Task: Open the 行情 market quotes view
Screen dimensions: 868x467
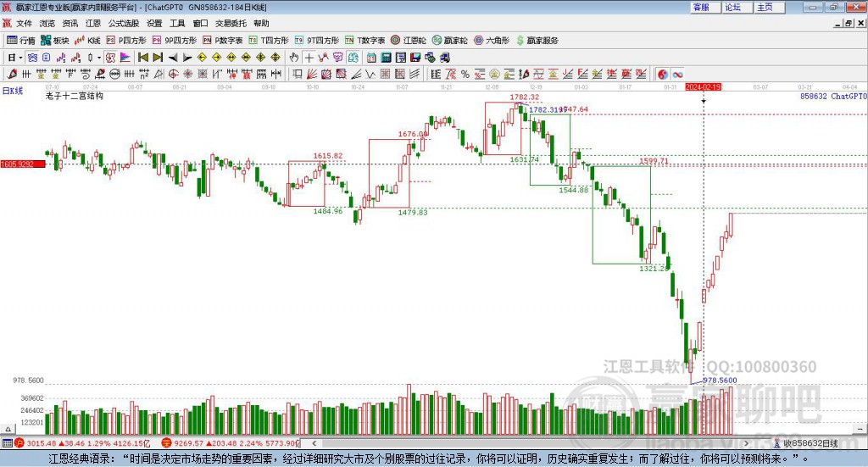Action: click(x=20, y=41)
